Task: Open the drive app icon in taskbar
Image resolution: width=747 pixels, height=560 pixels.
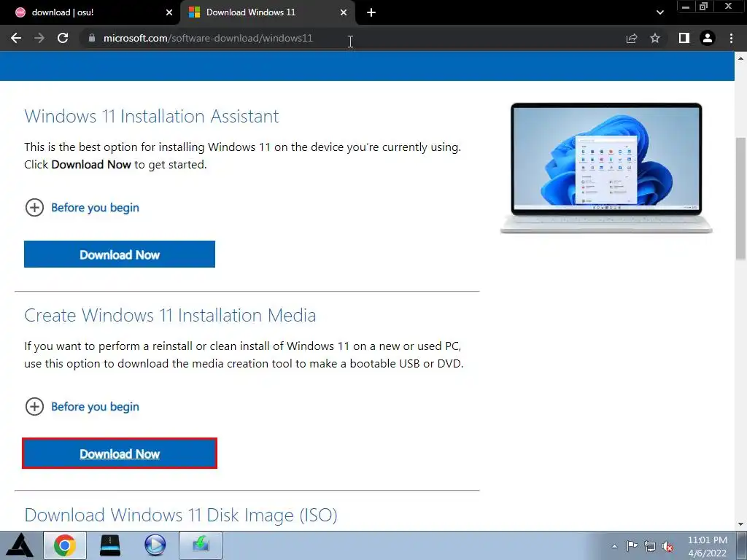Action: click(x=110, y=545)
